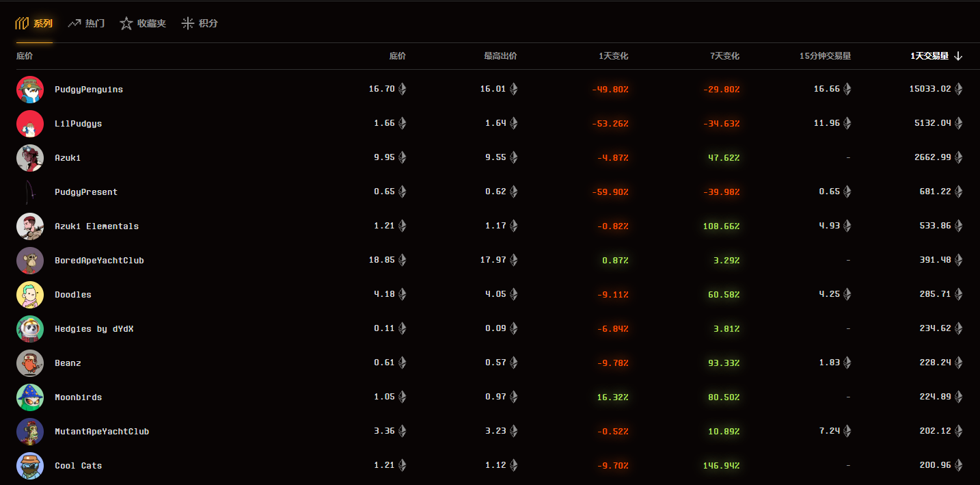The width and height of the screenshot is (980, 485).
Task: Open the 系列 tab
Action: pos(34,23)
